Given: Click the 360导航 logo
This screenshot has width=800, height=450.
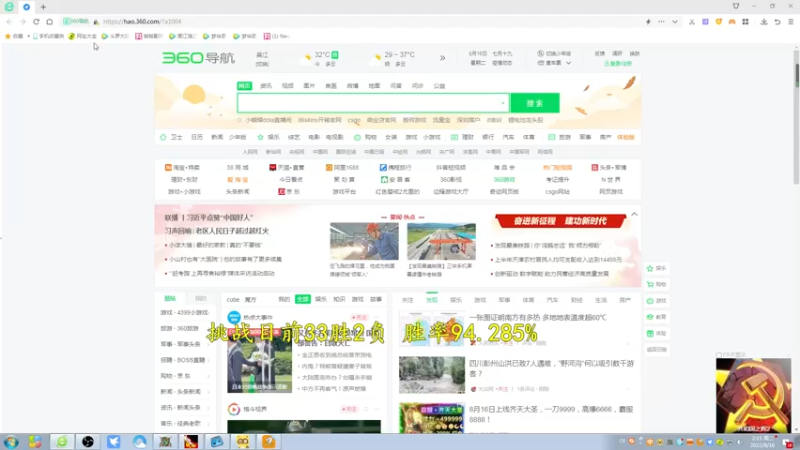Looking at the screenshot, I should click(x=198, y=58).
